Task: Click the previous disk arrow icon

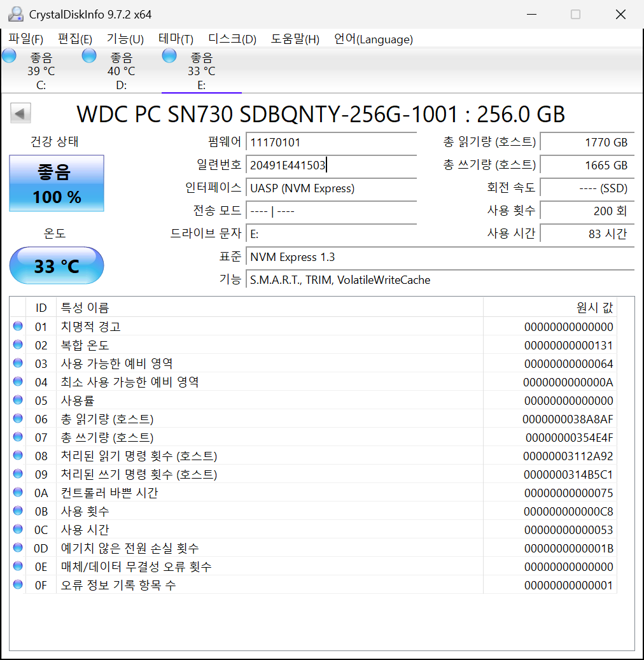Action: (x=20, y=114)
